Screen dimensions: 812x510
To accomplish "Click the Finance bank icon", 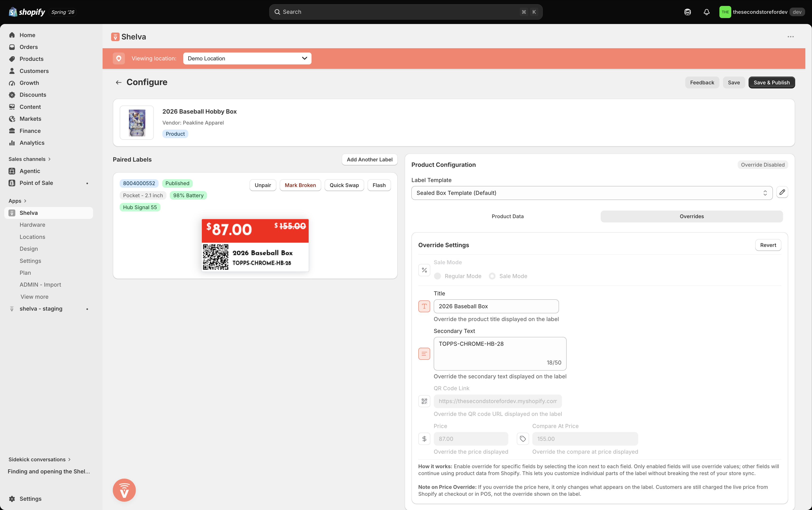I will click(x=12, y=131).
